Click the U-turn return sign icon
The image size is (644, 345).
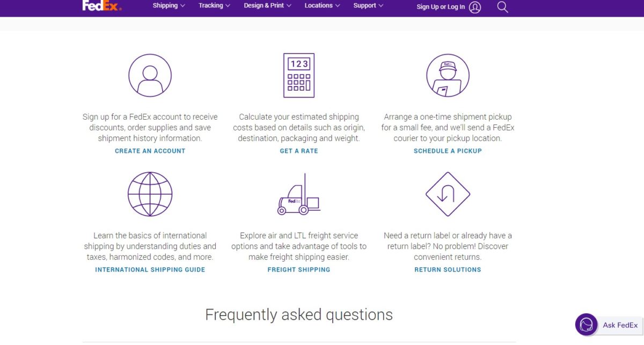point(448,194)
